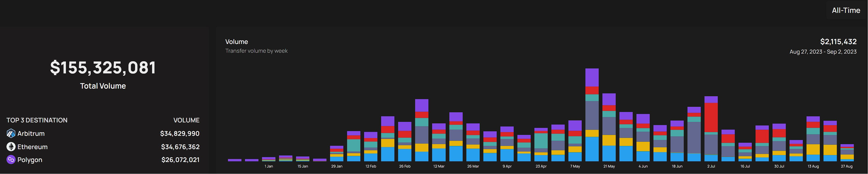Click the tallest bar in mid-May
The image size is (868, 174).
[x=592, y=115]
